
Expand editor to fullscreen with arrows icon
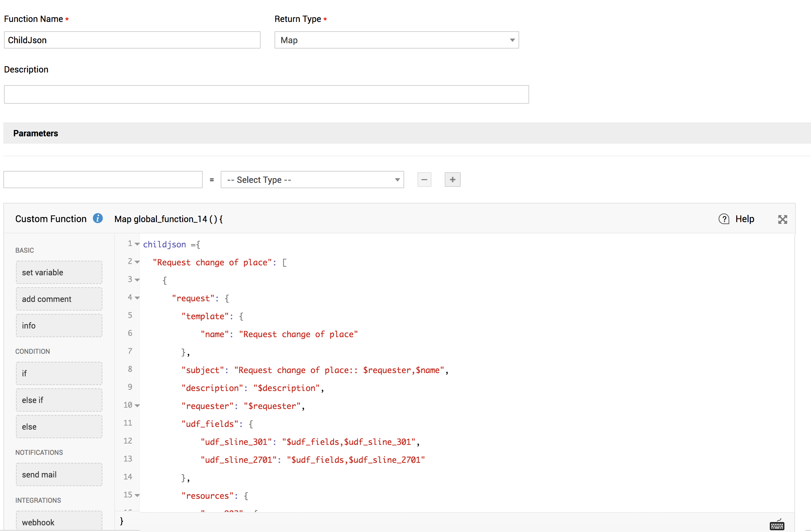(782, 219)
